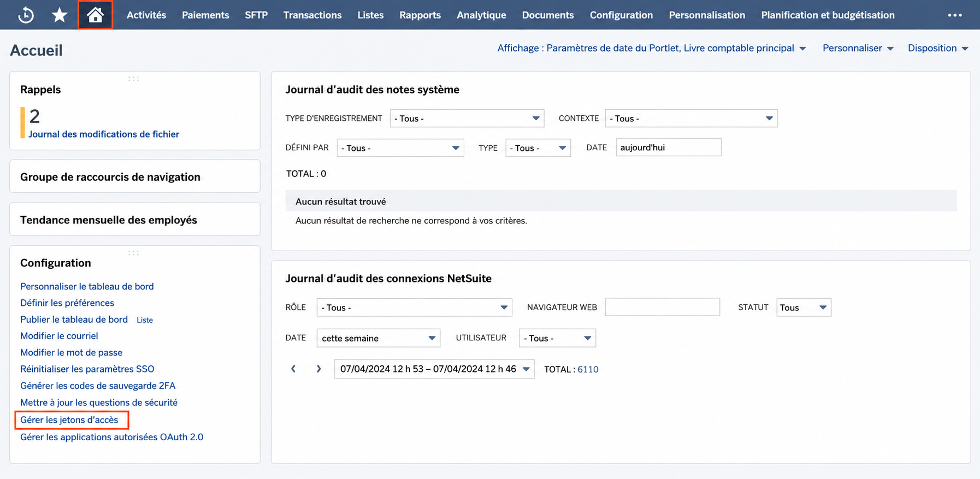
Task: Click Gérer les jetons d'accès link
Action: [x=69, y=420]
